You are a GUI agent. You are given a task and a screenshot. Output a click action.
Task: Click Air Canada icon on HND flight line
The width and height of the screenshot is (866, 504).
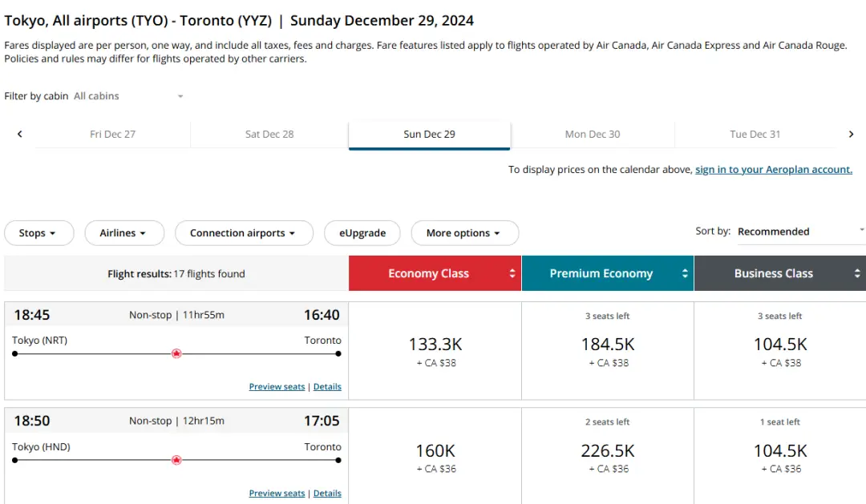176,460
